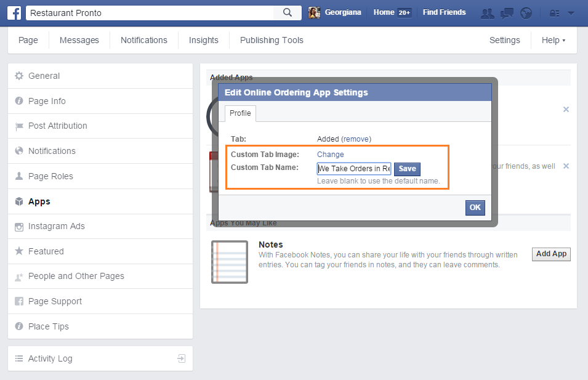Open the friend requests icon

click(x=487, y=14)
